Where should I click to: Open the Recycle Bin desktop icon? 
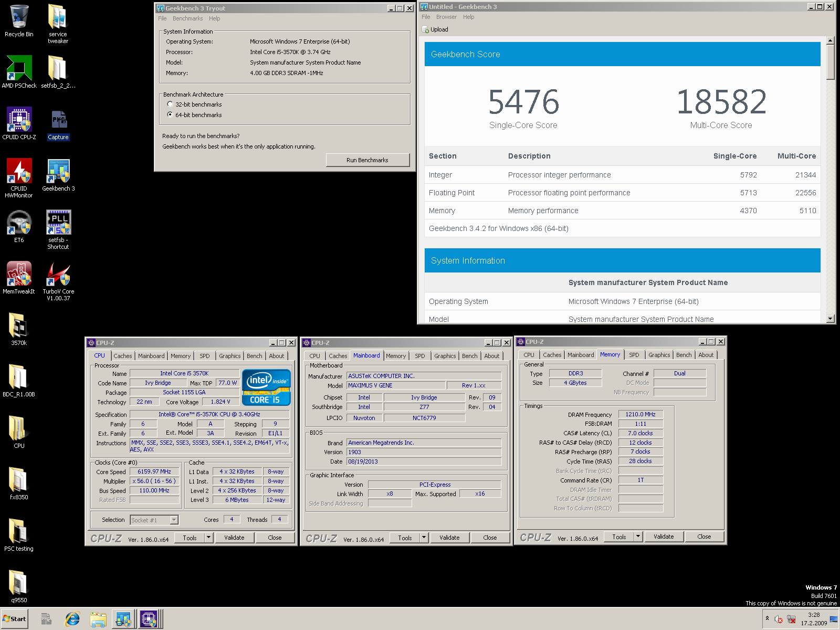(x=19, y=21)
